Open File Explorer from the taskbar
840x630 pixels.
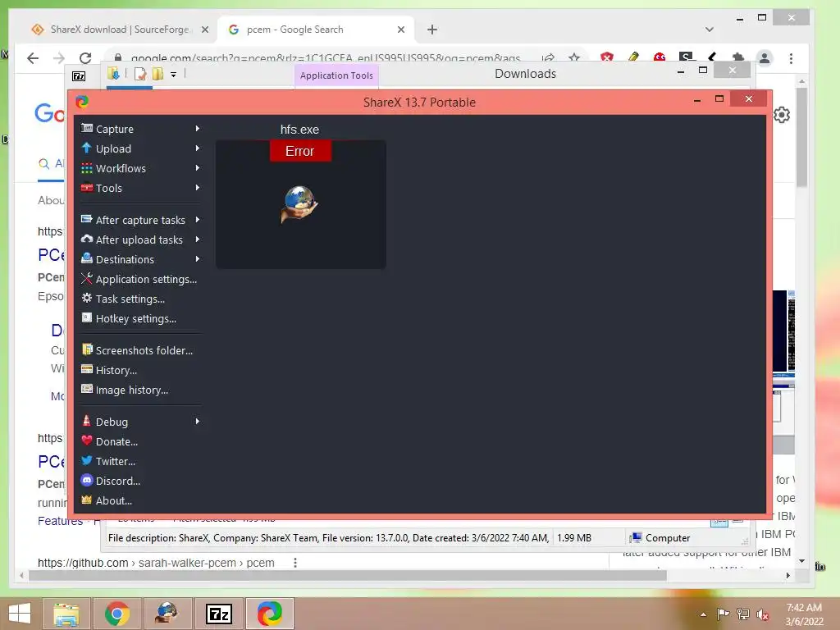[x=66, y=614]
